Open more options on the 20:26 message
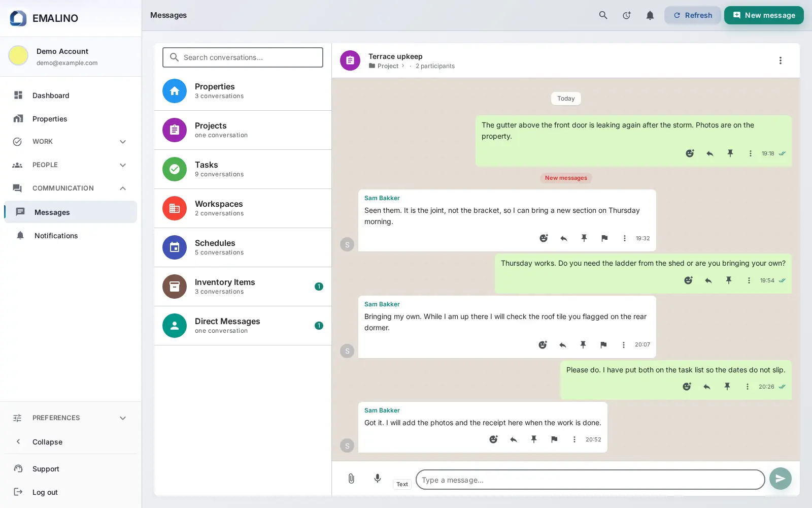Viewport: 812px width, 508px height. click(x=748, y=387)
